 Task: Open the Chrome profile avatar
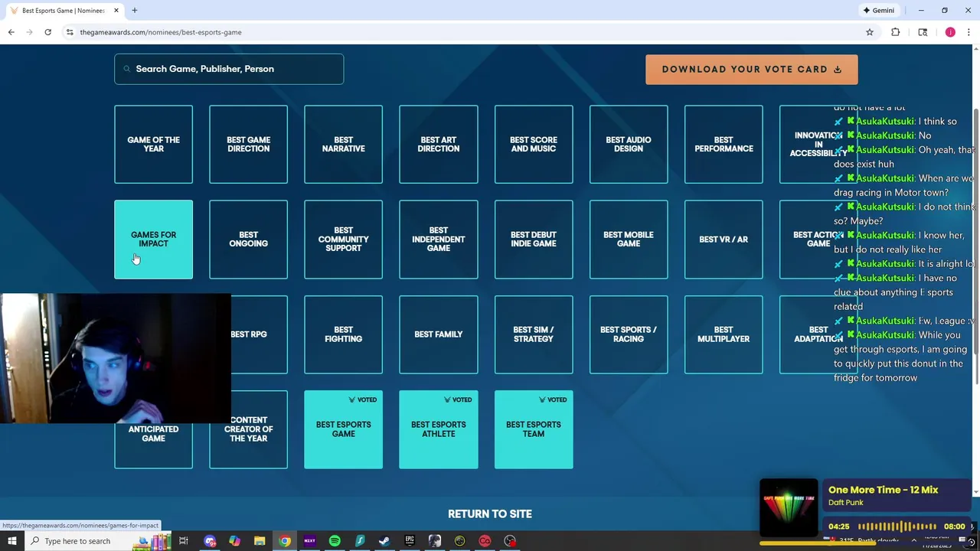pos(950,32)
